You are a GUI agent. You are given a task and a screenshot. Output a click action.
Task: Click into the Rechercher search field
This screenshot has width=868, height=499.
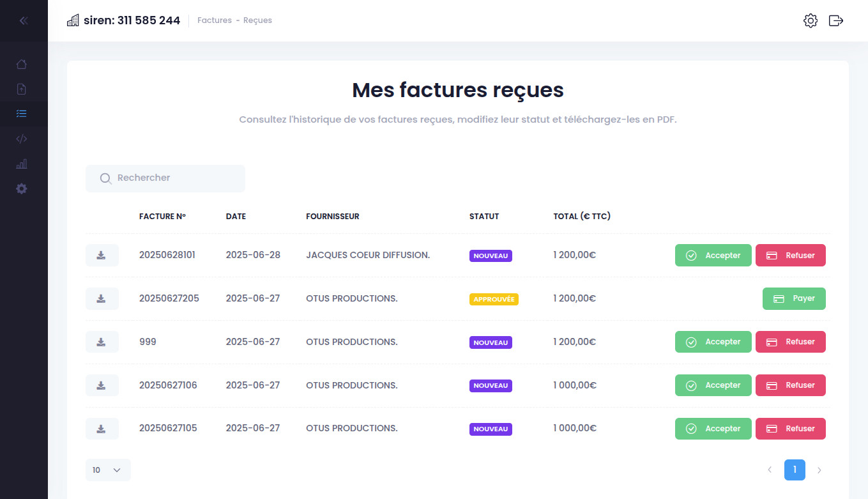165,178
